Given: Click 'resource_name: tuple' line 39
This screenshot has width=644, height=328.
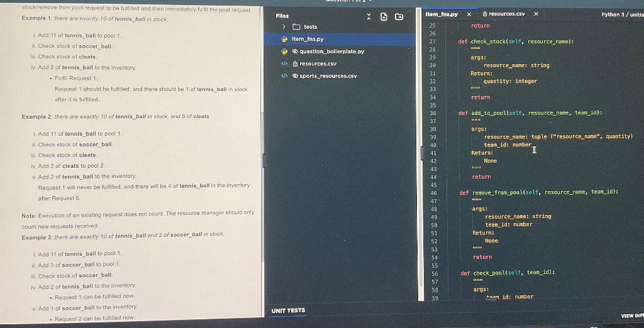Looking at the screenshot, I should point(558,137).
